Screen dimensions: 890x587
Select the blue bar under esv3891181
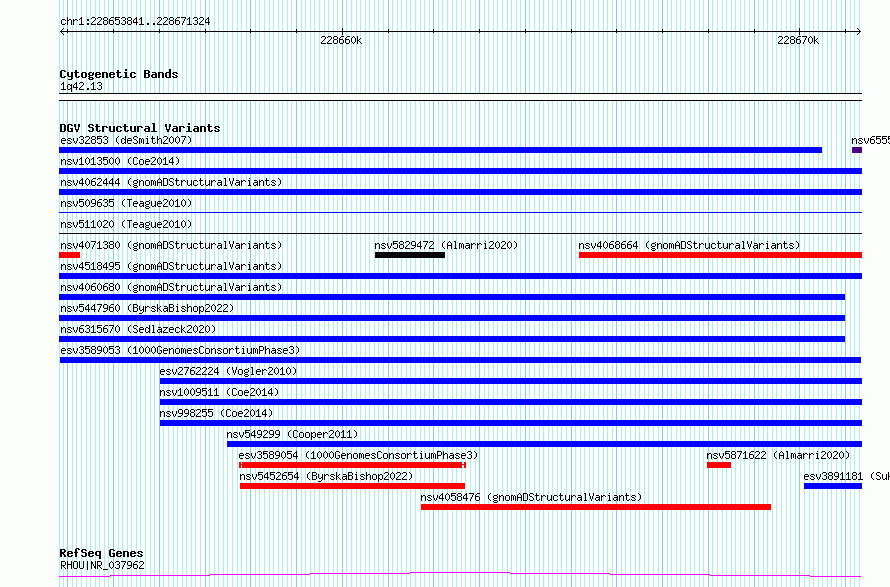[x=833, y=486]
